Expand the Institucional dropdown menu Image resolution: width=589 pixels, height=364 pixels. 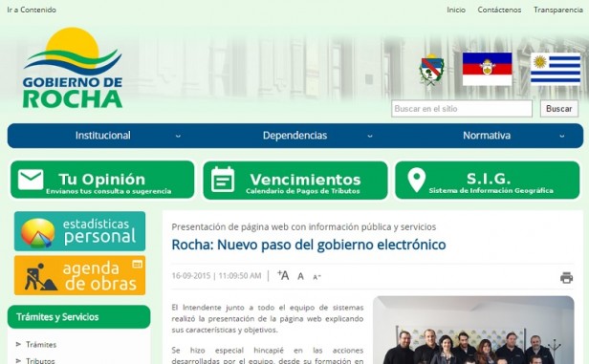click(x=103, y=136)
